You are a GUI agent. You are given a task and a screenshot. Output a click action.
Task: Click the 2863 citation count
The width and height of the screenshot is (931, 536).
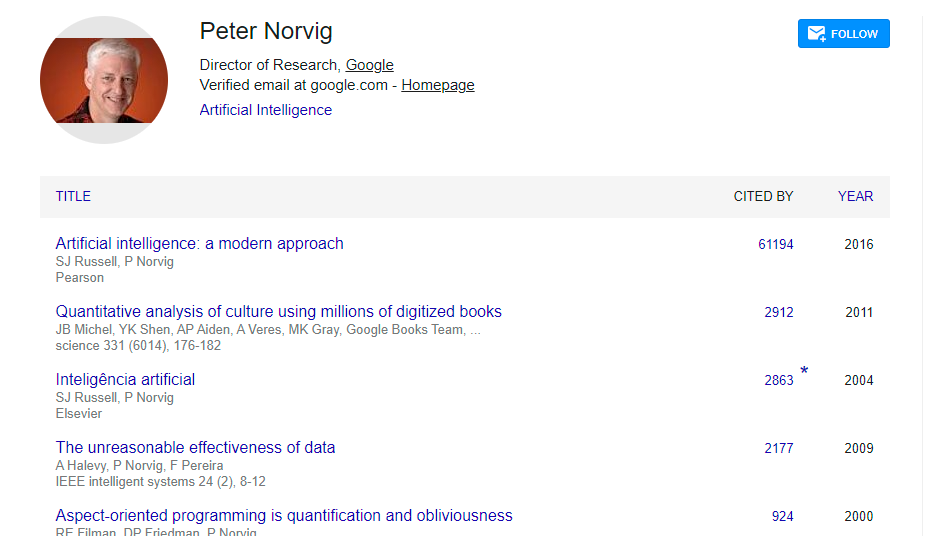tap(779, 380)
